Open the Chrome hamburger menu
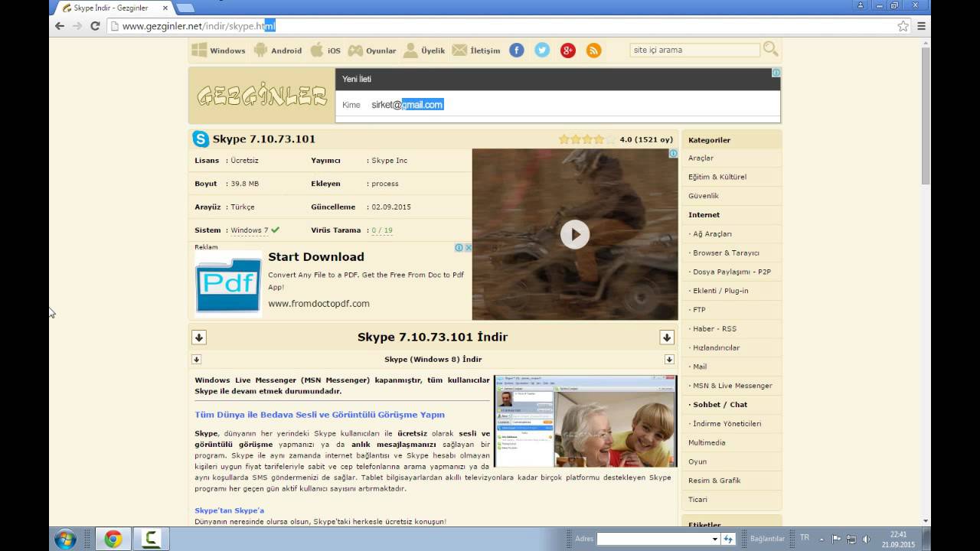Viewport: 980px width, 551px height. click(922, 26)
